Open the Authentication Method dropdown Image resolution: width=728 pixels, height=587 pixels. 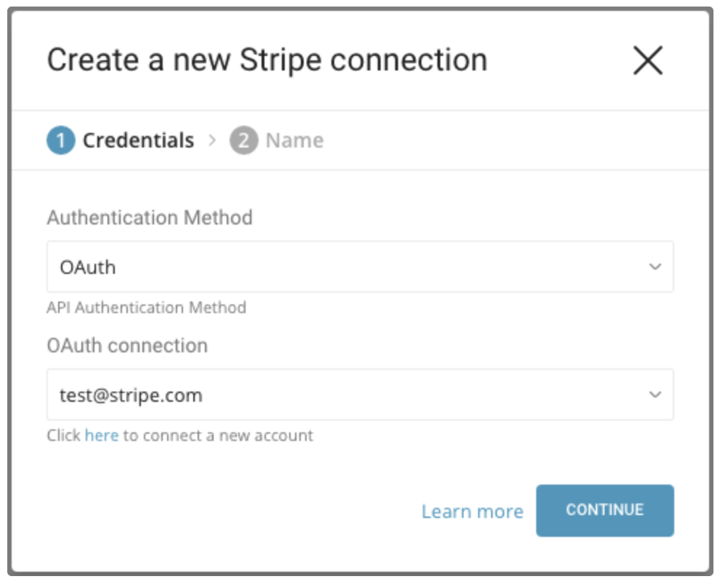tap(360, 267)
